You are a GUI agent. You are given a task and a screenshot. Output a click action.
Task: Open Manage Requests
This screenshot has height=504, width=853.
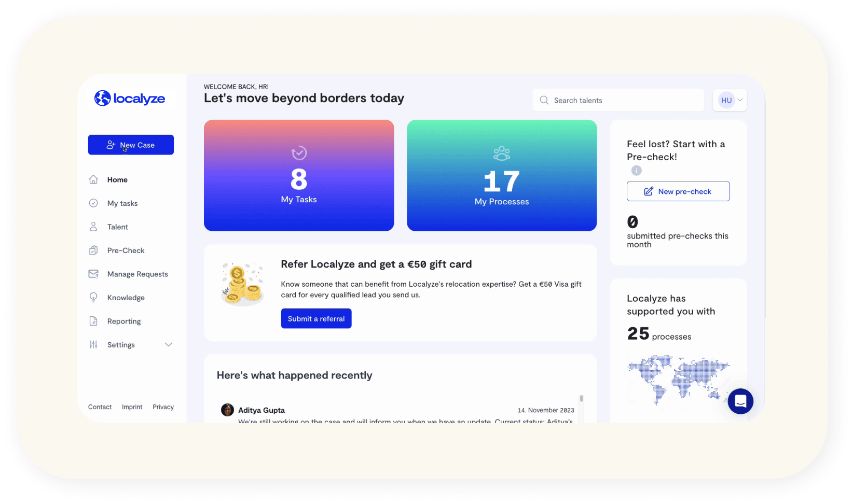pos(137,274)
